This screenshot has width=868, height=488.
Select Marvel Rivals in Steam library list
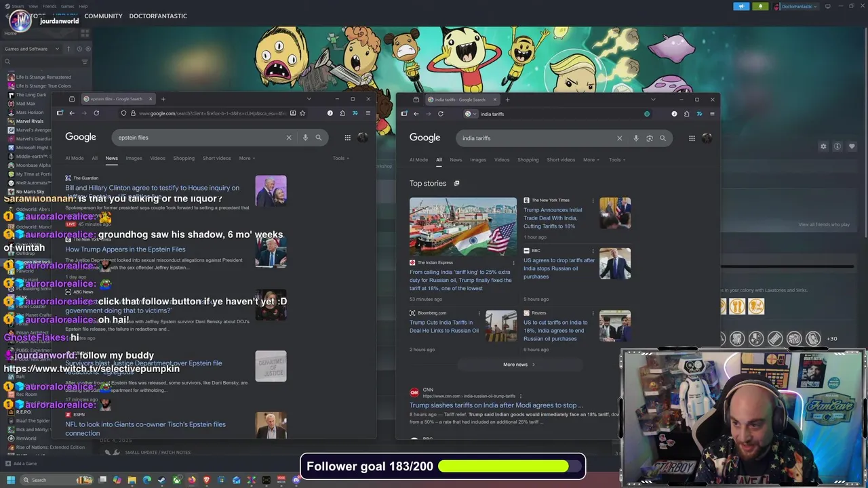(29, 121)
